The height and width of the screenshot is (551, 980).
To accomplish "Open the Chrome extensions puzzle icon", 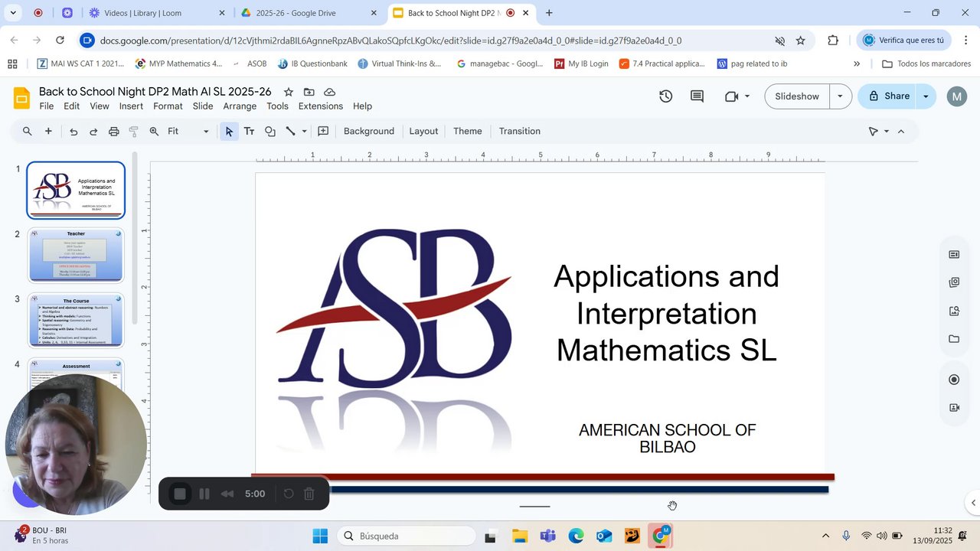I will coord(833,41).
